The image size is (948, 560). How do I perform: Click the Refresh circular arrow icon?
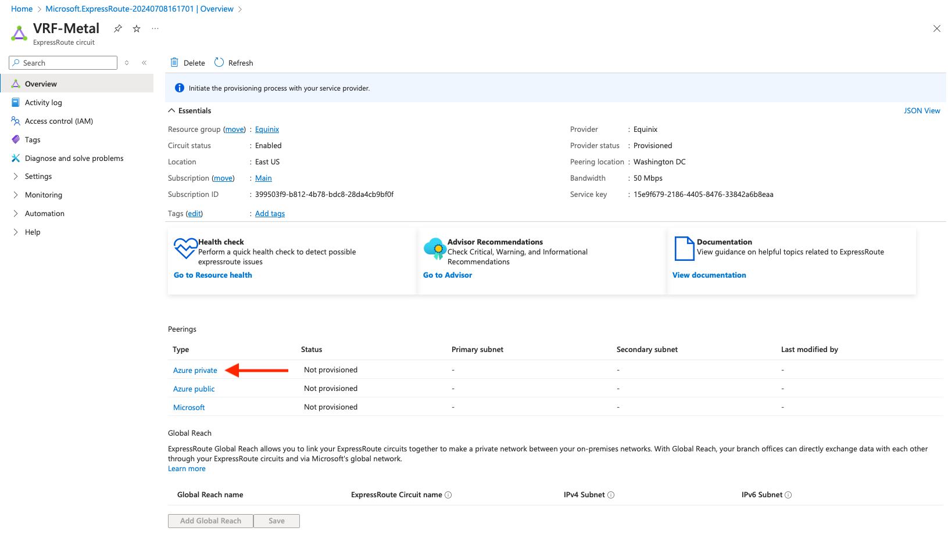[x=219, y=62]
